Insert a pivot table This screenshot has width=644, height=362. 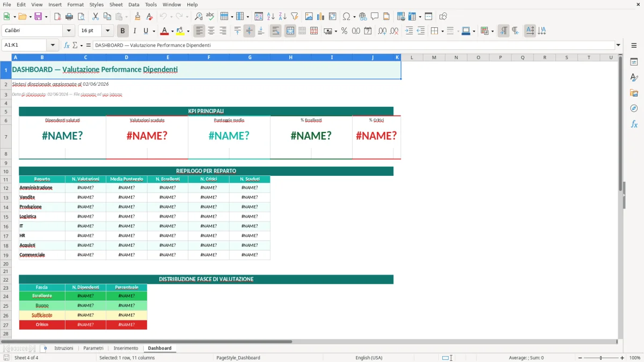point(333,17)
